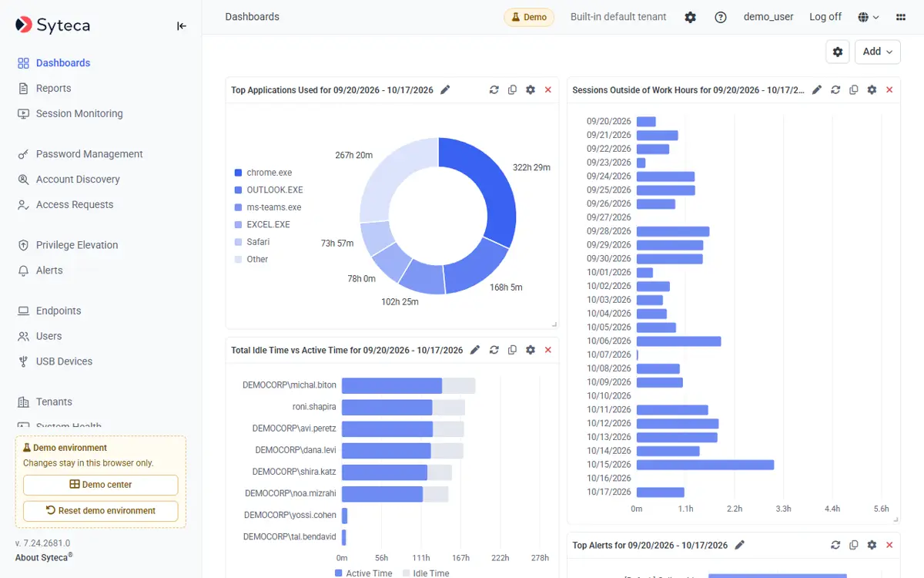924x578 pixels.
Task: Click the Demo center button
Action: [101, 485]
